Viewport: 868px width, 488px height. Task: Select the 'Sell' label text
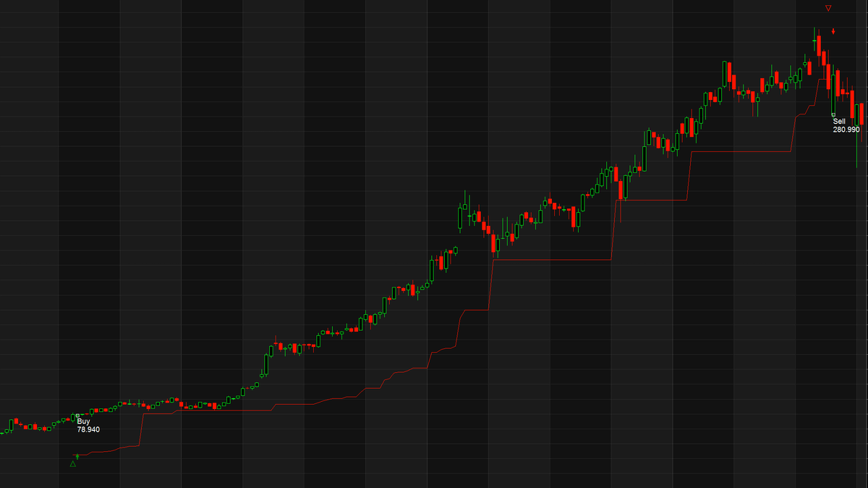tap(839, 122)
